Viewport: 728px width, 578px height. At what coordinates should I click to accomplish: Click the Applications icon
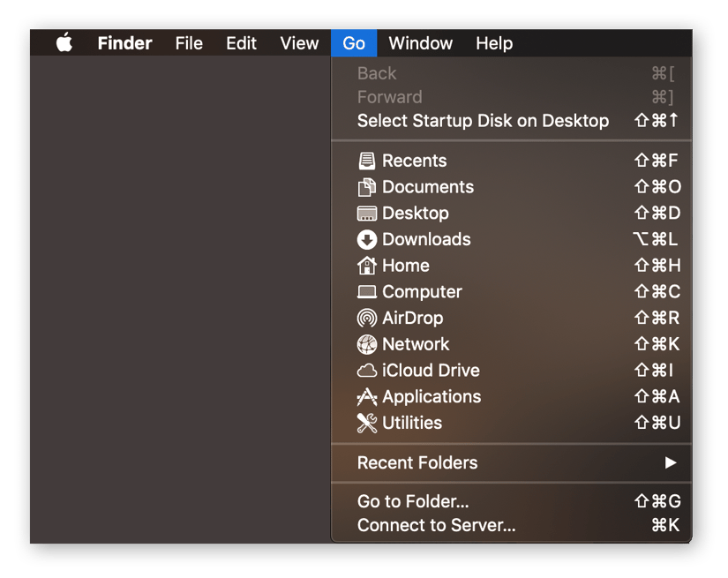[367, 396]
